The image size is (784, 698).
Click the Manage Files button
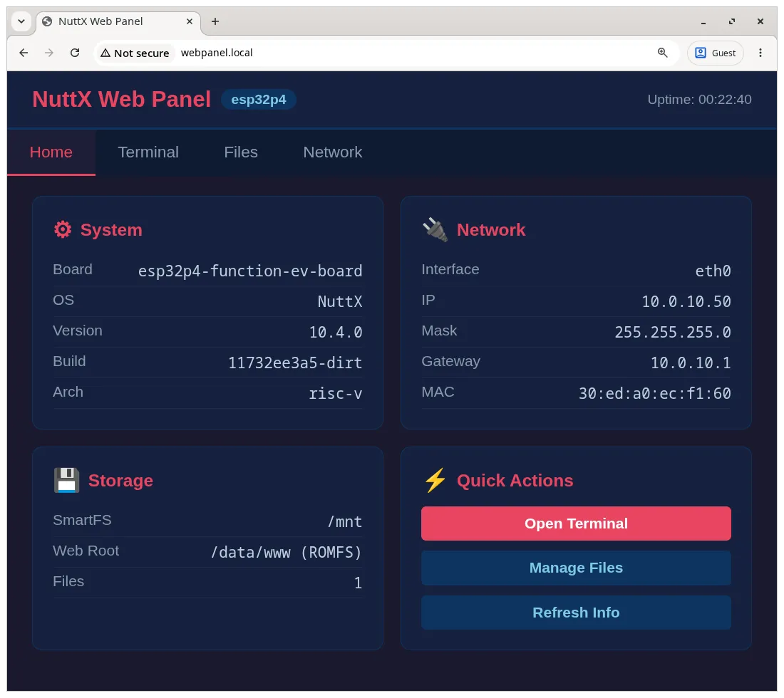576,568
